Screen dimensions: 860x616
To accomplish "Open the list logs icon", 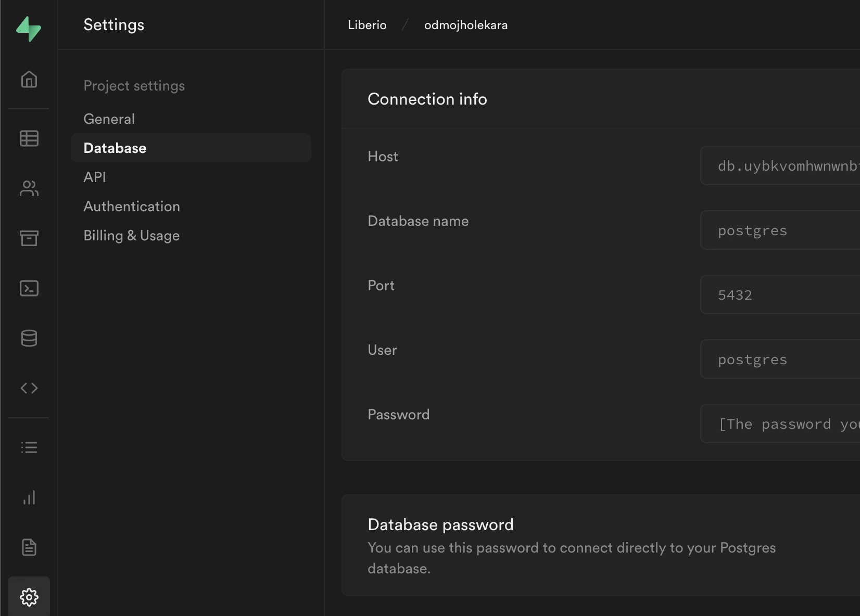I will (x=29, y=447).
